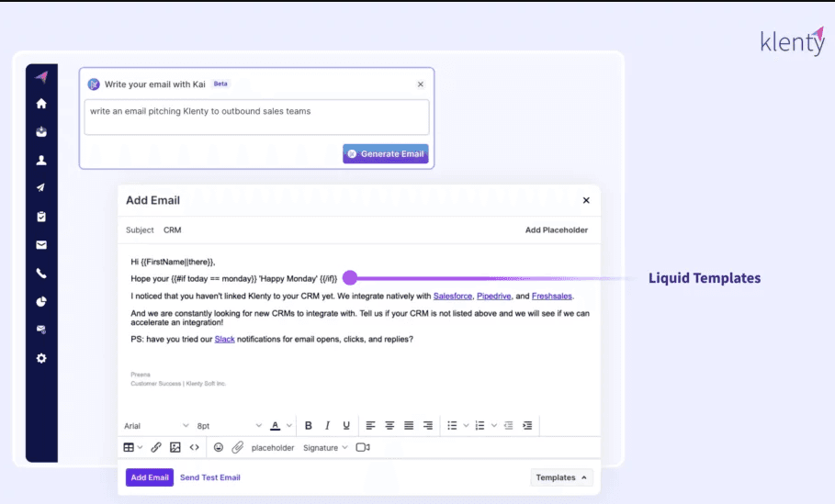835x504 pixels.
Task: Click the Kai assistant avatar icon
Action: point(94,84)
